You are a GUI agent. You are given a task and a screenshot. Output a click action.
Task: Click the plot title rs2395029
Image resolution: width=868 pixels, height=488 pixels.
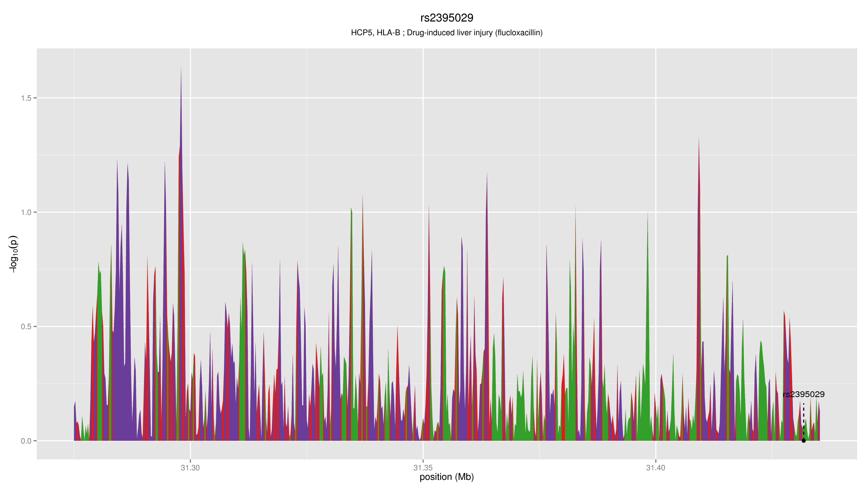[x=446, y=18]
